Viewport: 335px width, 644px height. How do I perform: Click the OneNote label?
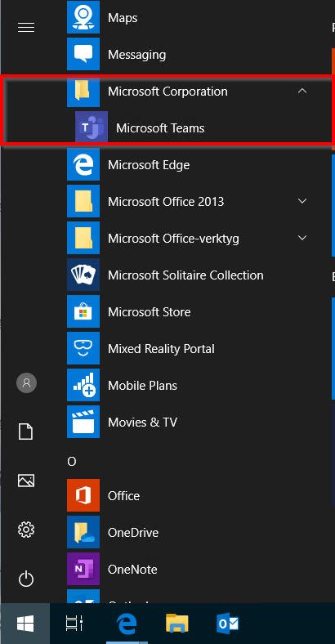click(x=132, y=570)
